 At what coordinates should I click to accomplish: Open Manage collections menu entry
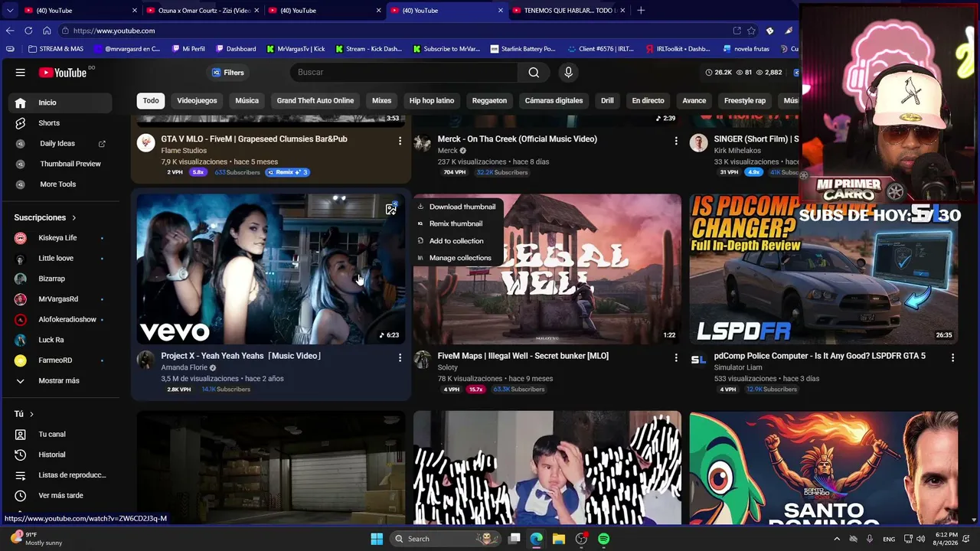click(x=457, y=258)
